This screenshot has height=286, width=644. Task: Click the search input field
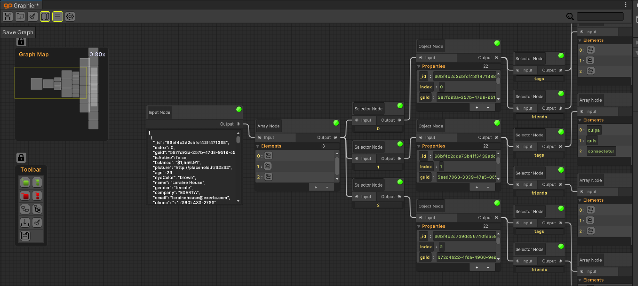[x=600, y=16]
